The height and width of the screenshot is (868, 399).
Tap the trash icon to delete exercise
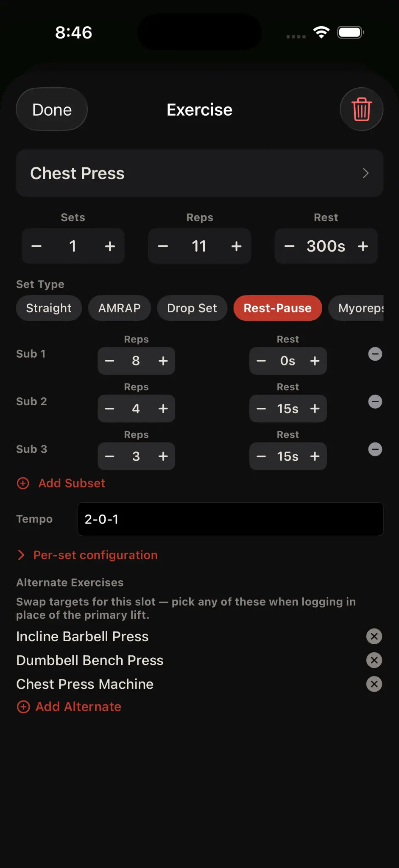[361, 109]
